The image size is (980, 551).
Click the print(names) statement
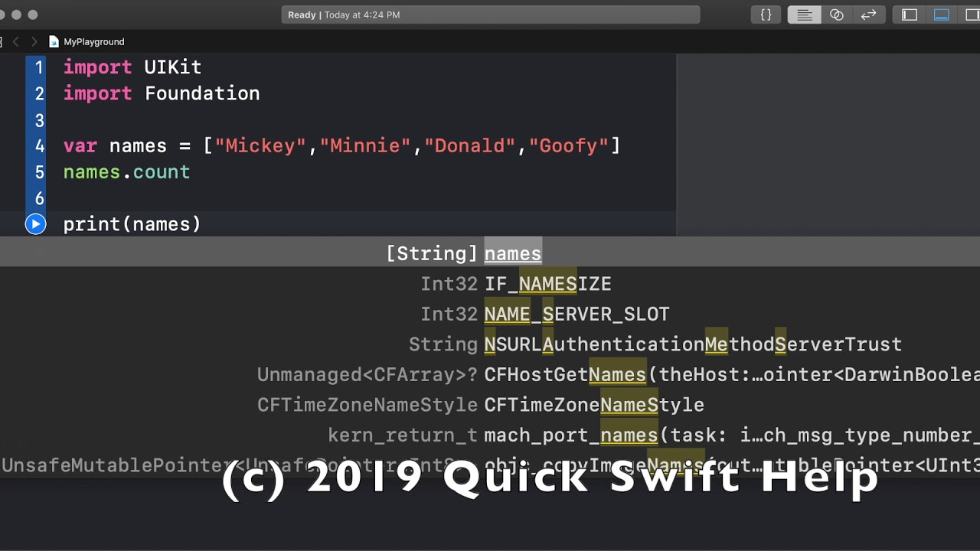pyautogui.click(x=132, y=224)
